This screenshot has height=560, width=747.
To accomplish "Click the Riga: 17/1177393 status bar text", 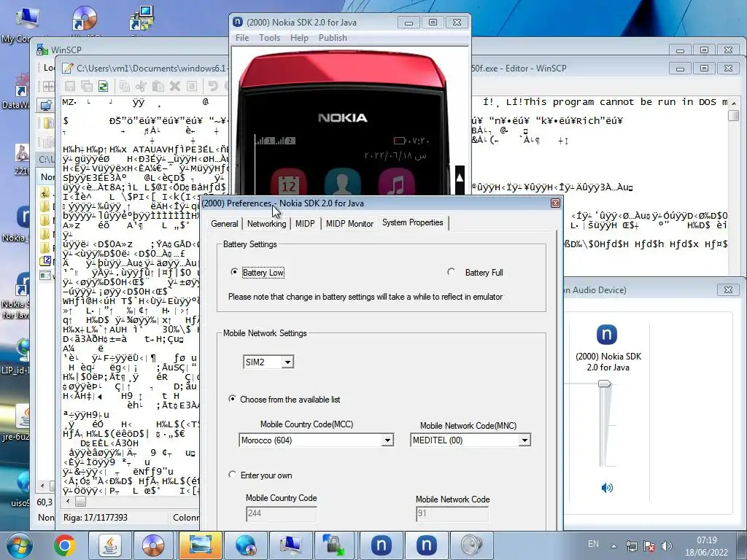I will click(x=96, y=518).
